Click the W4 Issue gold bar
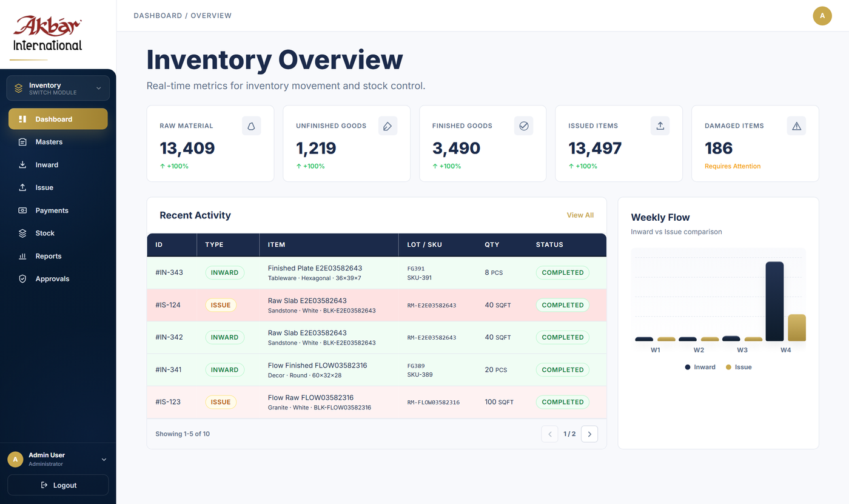 pos(796,328)
